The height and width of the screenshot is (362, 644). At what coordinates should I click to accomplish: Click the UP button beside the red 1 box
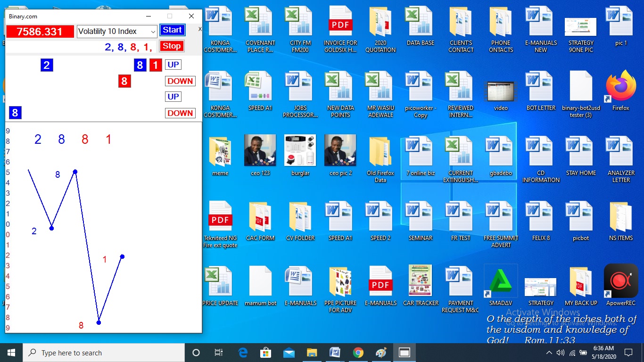click(173, 65)
